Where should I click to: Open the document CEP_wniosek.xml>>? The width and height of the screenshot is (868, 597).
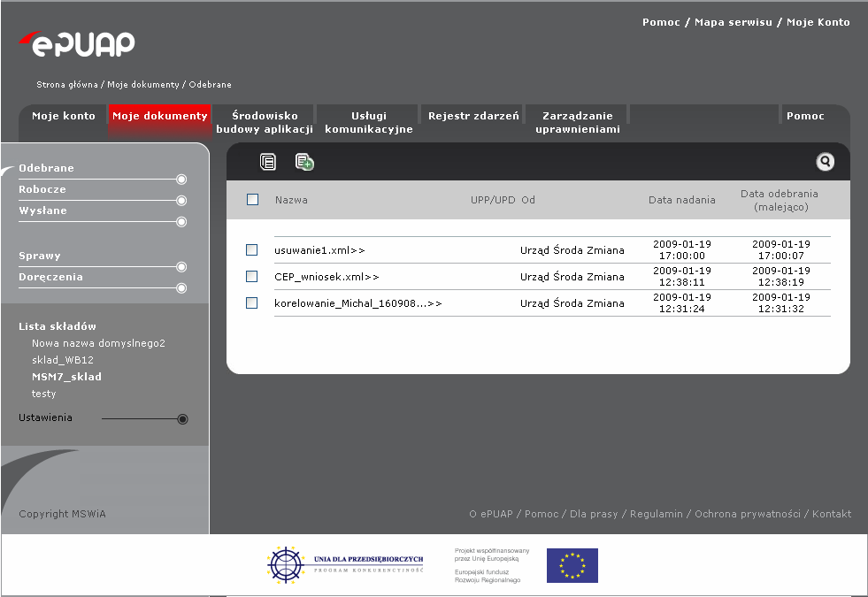coord(326,277)
